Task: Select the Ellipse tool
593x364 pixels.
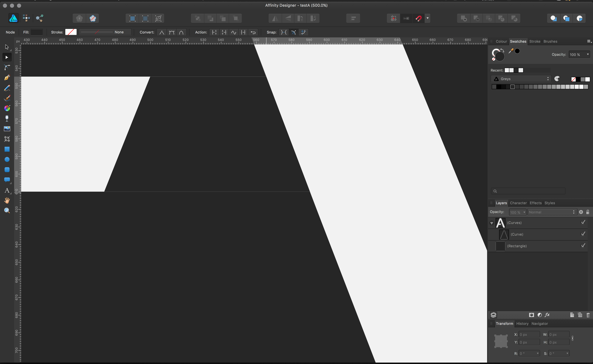Action: pyautogui.click(x=7, y=159)
